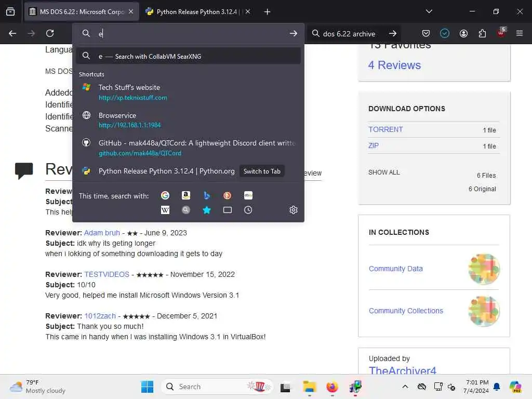Show hidden system tray icons

405,387
